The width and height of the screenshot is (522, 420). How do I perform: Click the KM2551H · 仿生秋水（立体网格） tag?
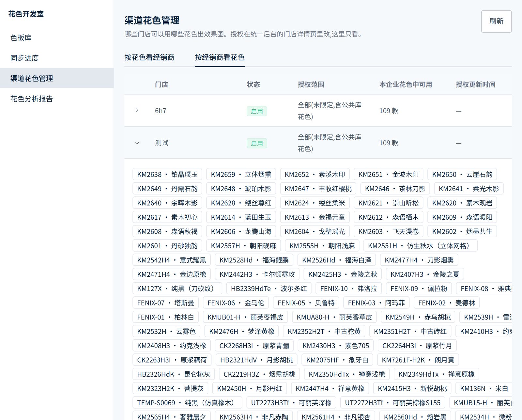(421, 246)
